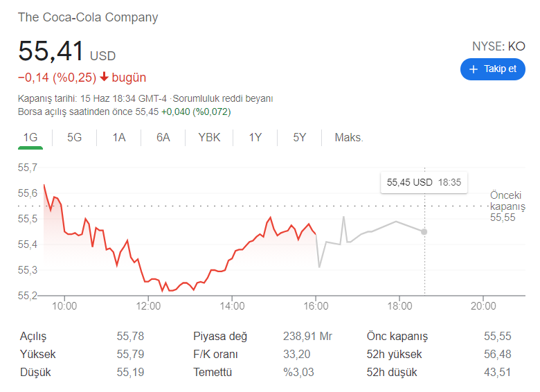
Task: Click the 52h düşük value 43,51
Action: [x=498, y=372]
